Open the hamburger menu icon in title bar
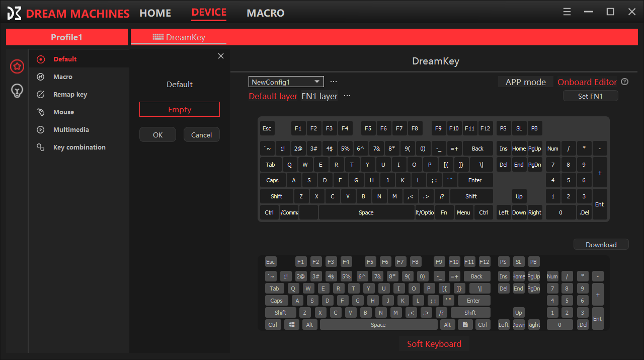Image resolution: width=644 pixels, height=360 pixels. tap(567, 12)
